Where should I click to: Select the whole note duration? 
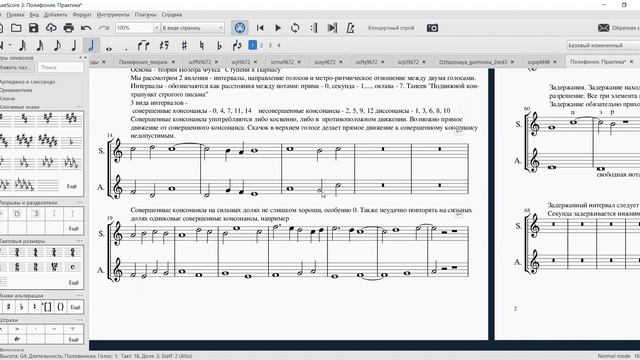(109, 48)
